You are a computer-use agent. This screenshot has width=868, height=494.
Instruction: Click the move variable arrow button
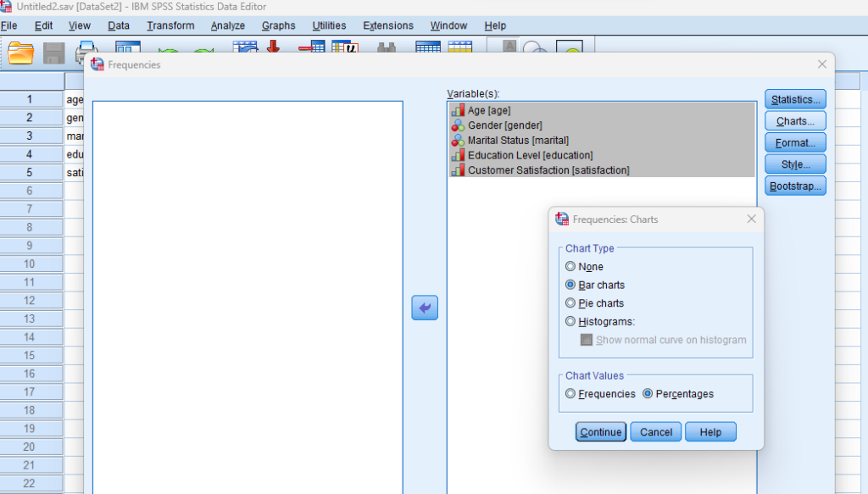(425, 308)
